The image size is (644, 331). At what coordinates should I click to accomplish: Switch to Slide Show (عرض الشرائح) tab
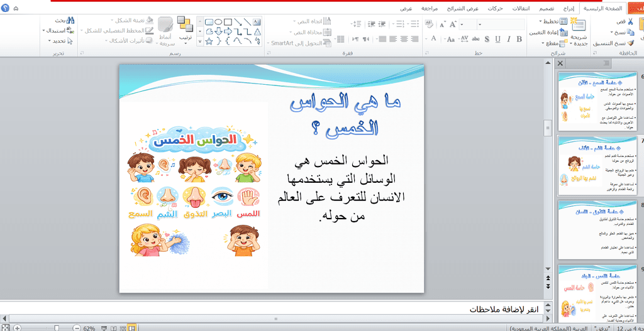click(457, 8)
